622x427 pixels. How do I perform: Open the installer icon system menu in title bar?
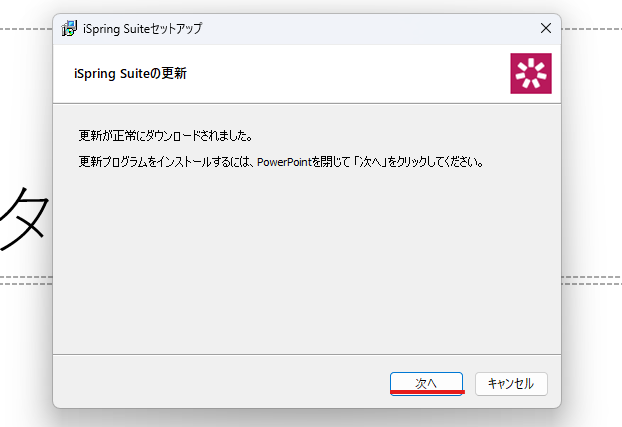click(x=69, y=29)
